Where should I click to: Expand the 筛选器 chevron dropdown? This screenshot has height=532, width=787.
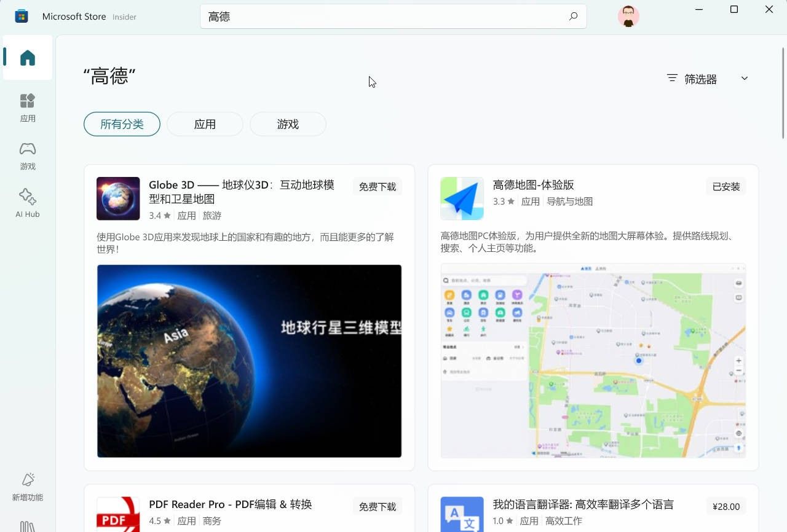click(745, 79)
